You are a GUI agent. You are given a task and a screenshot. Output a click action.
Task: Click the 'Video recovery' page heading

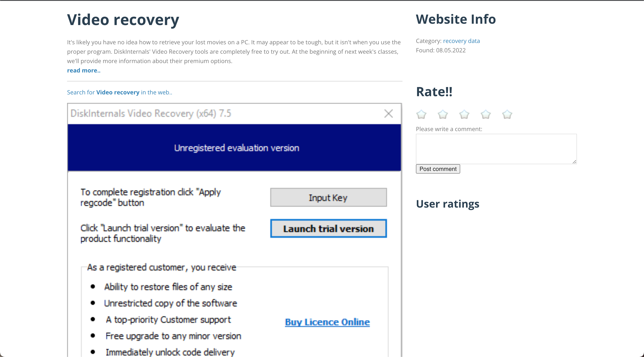(x=123, y=19)
